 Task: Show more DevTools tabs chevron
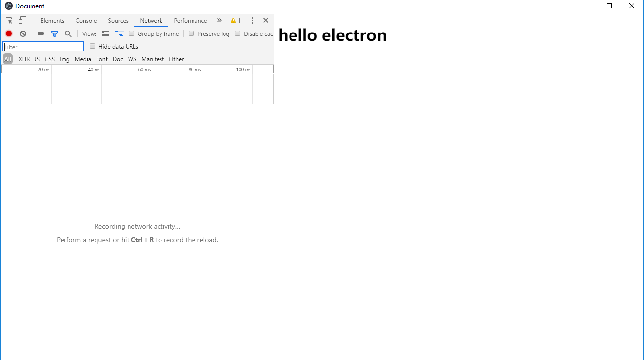(219, 20)
